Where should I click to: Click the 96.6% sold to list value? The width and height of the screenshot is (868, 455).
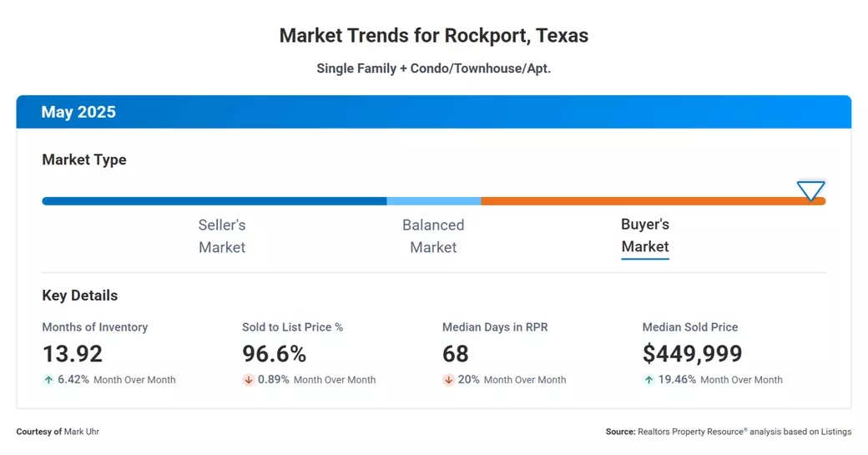274,354
